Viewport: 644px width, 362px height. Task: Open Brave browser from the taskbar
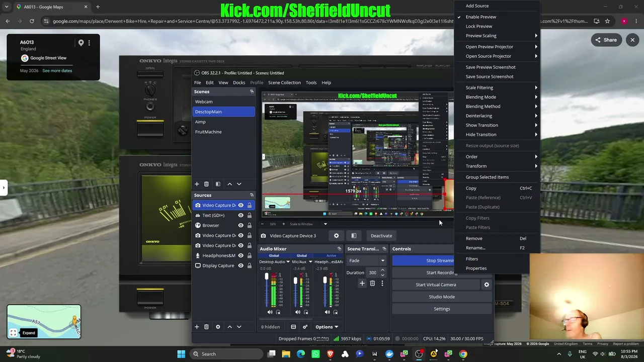pos(331,354)
